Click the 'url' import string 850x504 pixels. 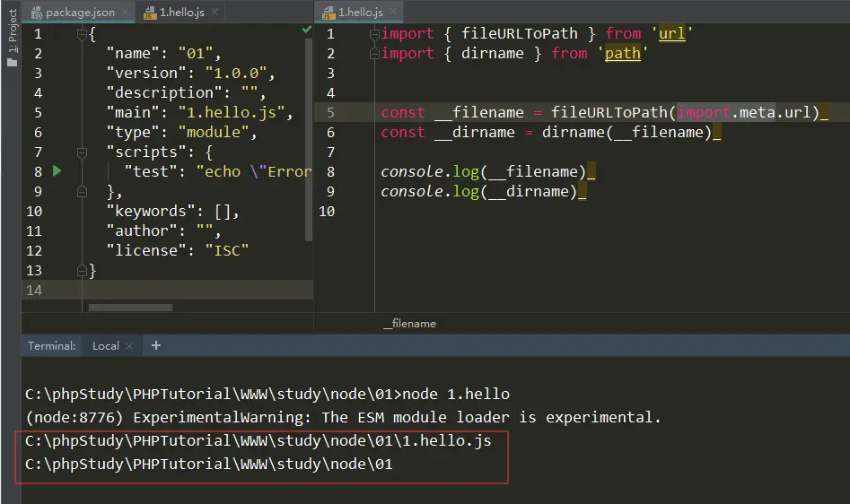point(672,33)
